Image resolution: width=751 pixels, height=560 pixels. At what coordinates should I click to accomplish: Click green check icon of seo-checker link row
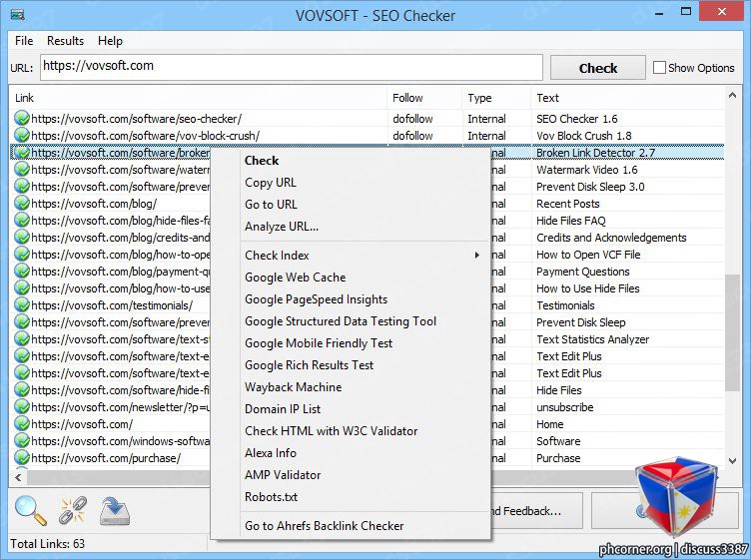click(22, 118)
